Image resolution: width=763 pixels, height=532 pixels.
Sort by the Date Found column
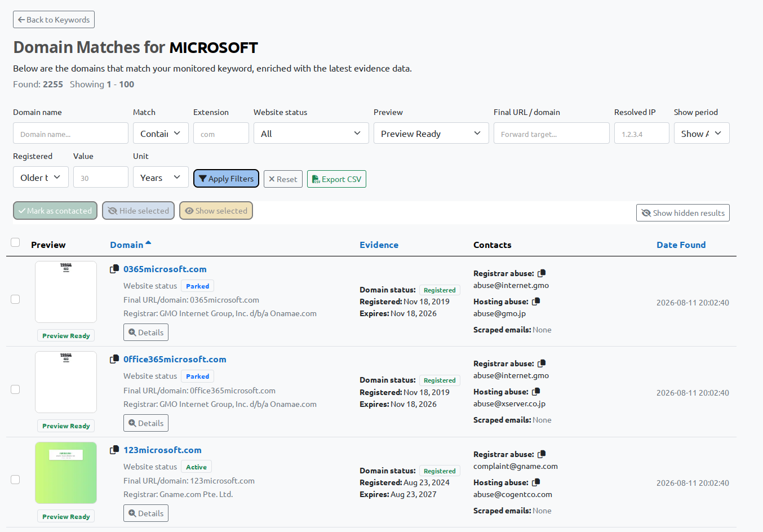(x=681, y=245)
